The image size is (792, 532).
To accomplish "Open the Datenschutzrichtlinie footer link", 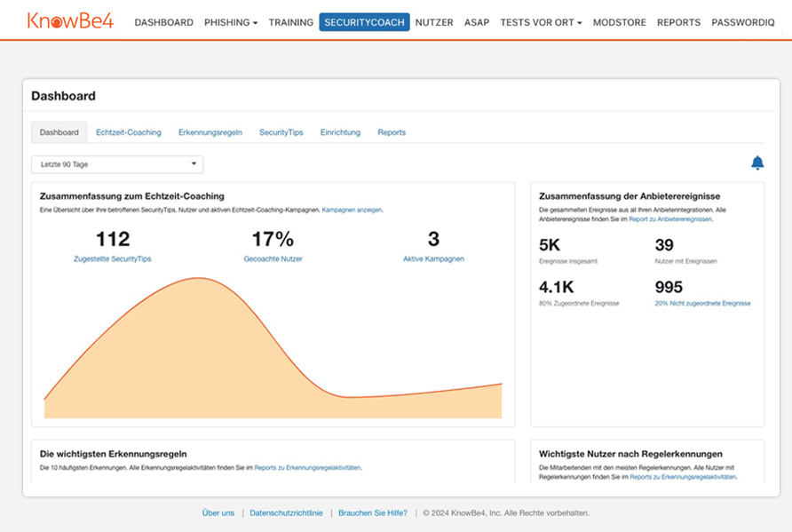I will (x=287, y=512).
